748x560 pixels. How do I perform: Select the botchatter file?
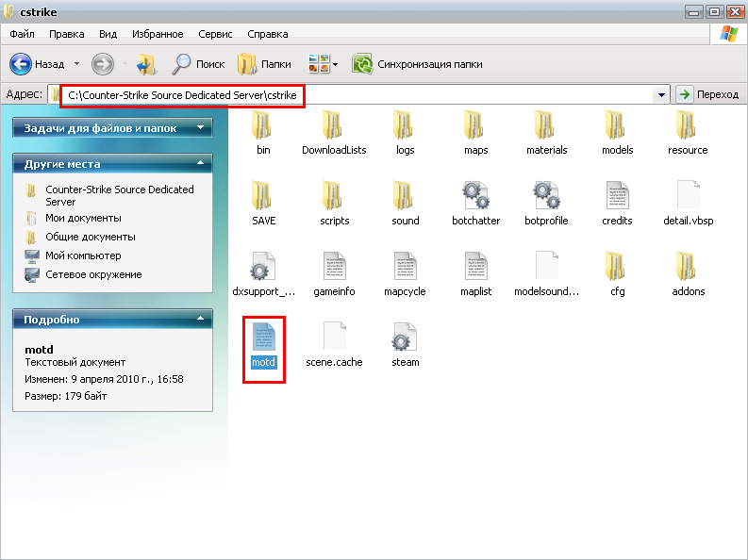tap(475, 203)
